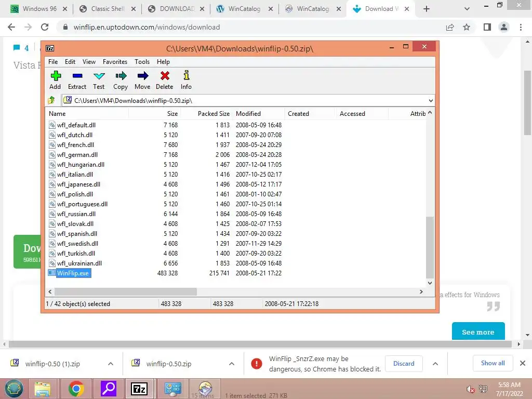This screenshot has width=532, height=399.
Task: Open the Start orb on taskbar
Action: (x=14, y=389)
